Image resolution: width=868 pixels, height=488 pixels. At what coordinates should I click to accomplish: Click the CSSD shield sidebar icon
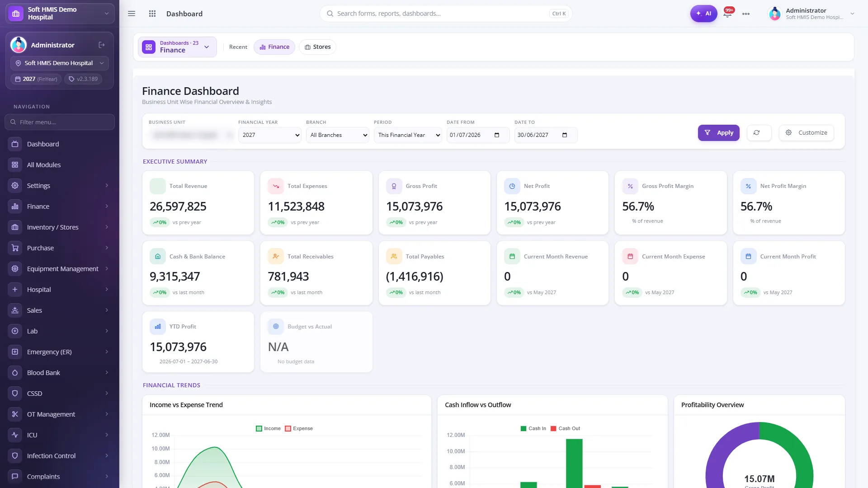[x=15, y=394]
